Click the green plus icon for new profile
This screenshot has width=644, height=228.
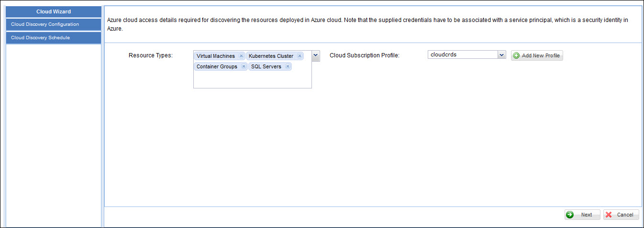[516, 55]
